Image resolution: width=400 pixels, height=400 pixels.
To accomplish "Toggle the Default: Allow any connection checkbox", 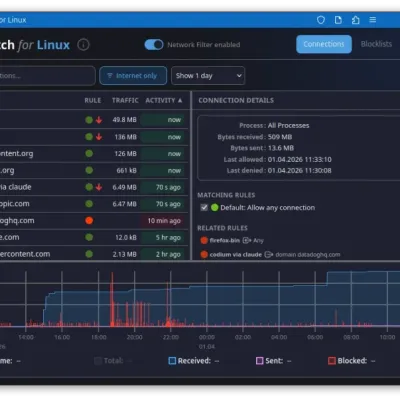I will pyautogui.click(x=204, y=208).
